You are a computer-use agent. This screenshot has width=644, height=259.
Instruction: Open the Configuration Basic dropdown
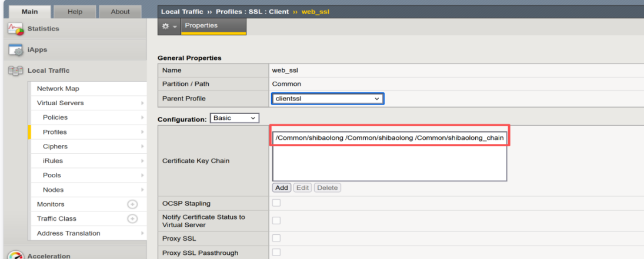pos(234,118)
